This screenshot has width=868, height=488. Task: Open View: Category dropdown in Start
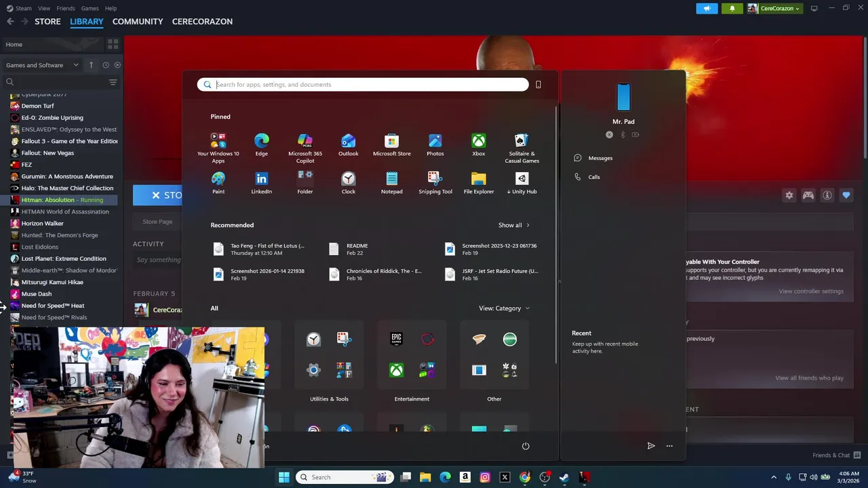[x=504, y=308]
